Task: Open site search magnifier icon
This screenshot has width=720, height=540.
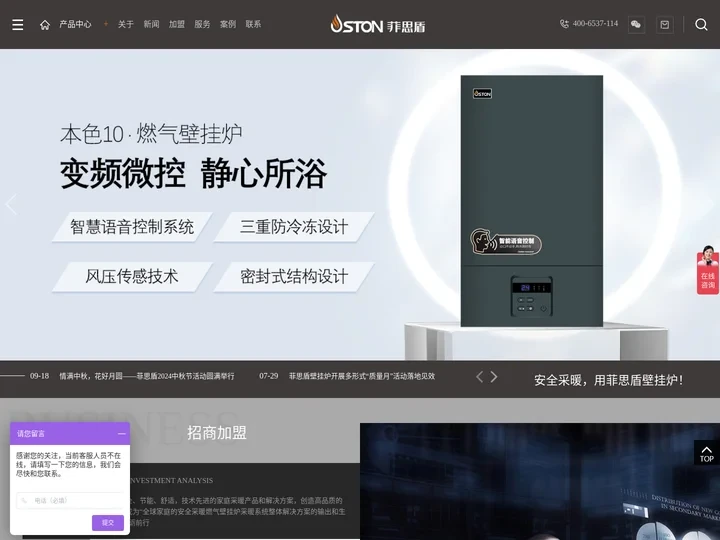Action: tap(701, 24)
